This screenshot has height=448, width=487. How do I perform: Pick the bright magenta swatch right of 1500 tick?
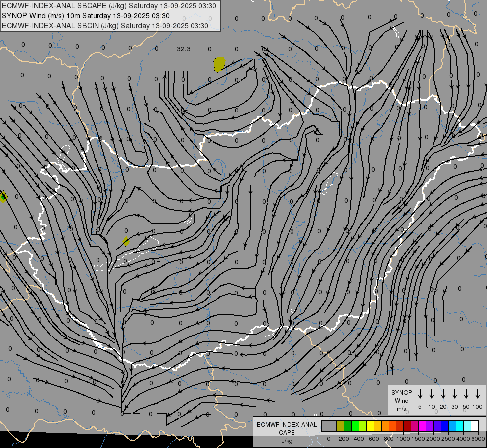coord(423,426)
